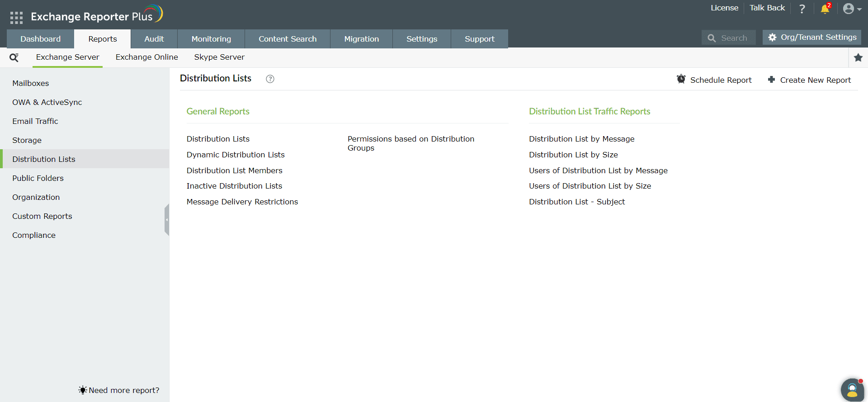This screenshot has height=402, width=868.
Task: Open Users of Distribution List by Message
Action: (x=598, y=170)
